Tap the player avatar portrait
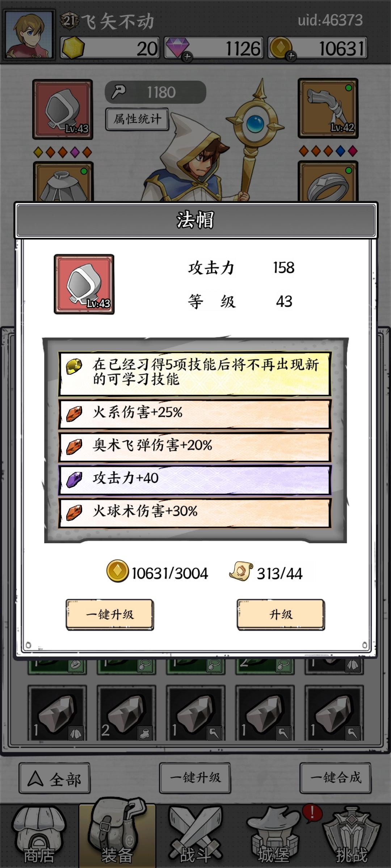The width and height of the screenshot is (391, 868). (x=29, y=34)
